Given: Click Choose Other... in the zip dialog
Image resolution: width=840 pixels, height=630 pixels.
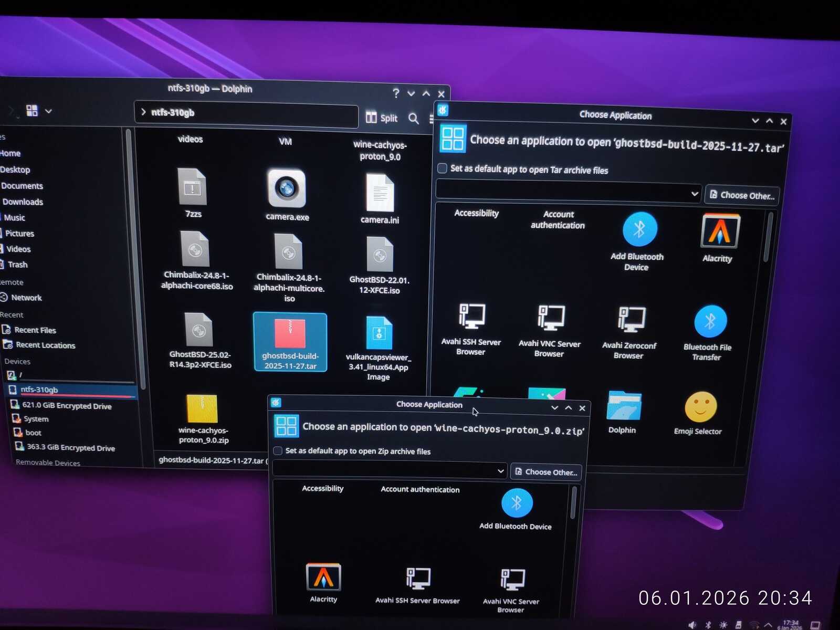Looking at the screenshot, I should (547, 472).
